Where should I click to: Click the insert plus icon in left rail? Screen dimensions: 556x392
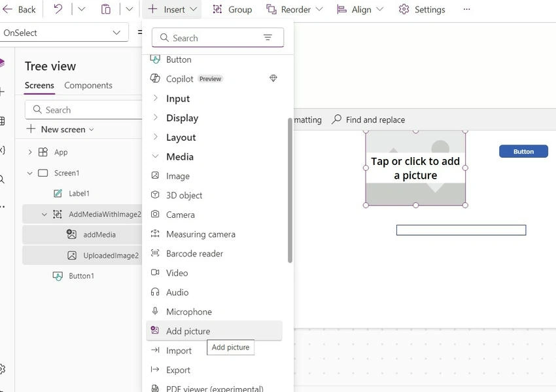2,92
